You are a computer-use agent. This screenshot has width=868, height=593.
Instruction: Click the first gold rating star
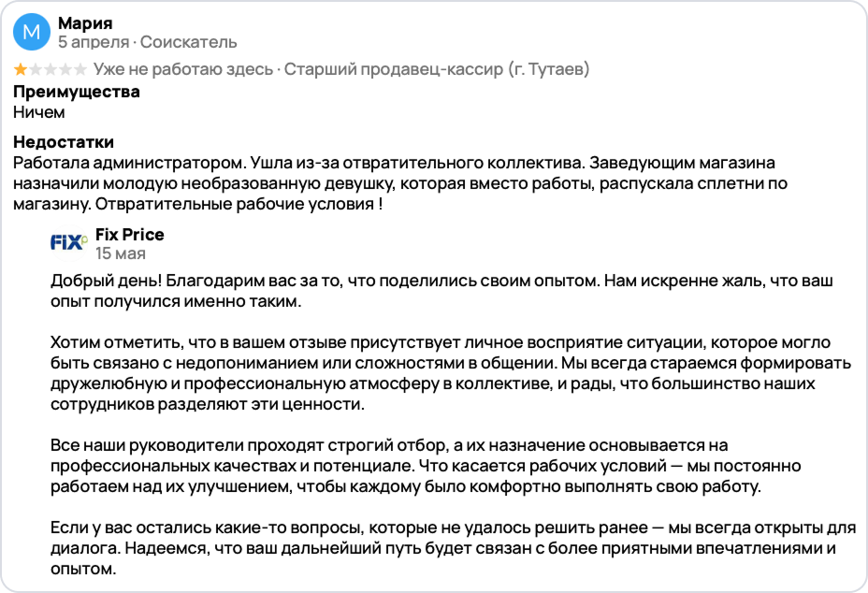(x=20, y=69)
